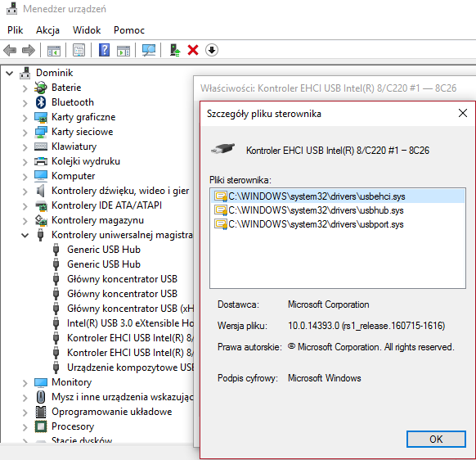Open the Widok menu
Image resolution: width=476 pixels, height=460 pixels.
coord(87,30)
